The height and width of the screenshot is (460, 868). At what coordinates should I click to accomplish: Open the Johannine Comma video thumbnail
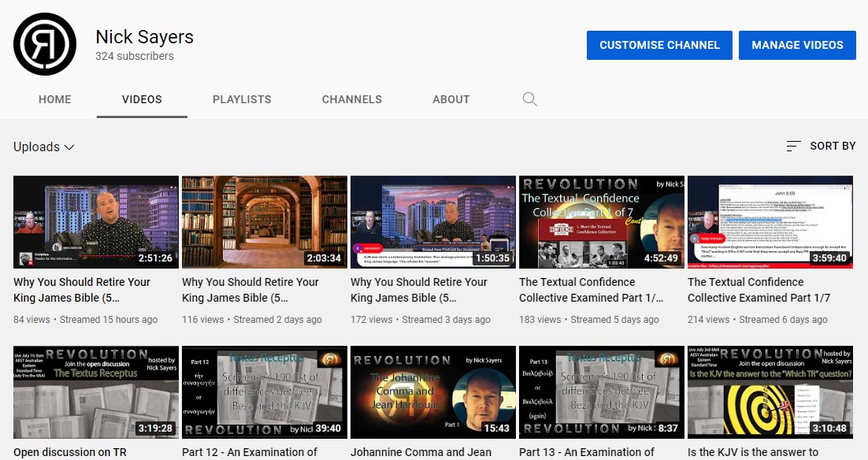433,391
